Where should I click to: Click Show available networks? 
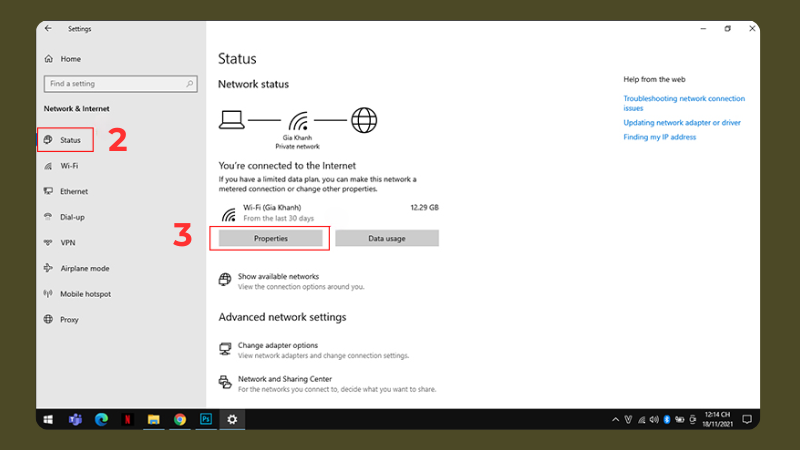click(278, 277)
